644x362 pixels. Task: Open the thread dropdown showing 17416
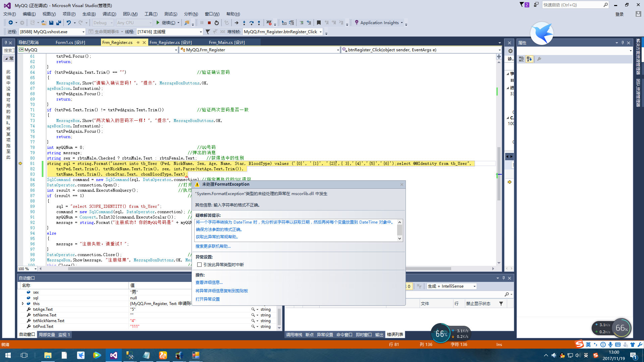169,32
